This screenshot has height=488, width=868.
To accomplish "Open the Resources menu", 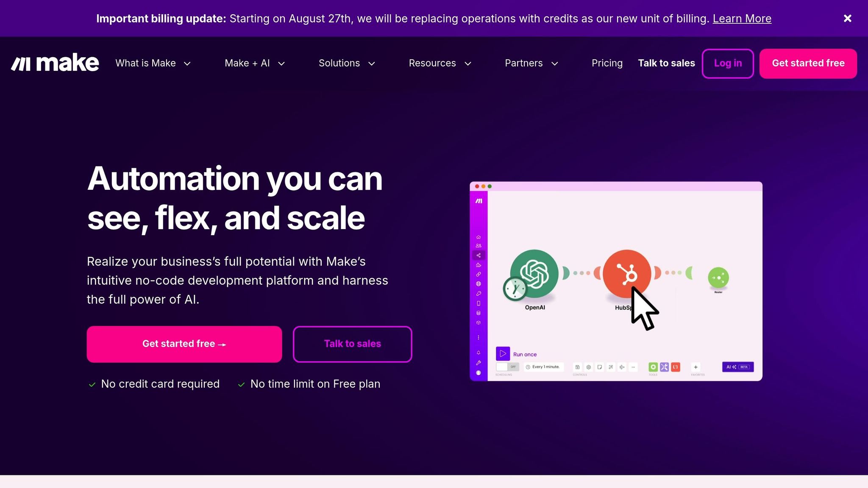I will (x=440, y=63).
